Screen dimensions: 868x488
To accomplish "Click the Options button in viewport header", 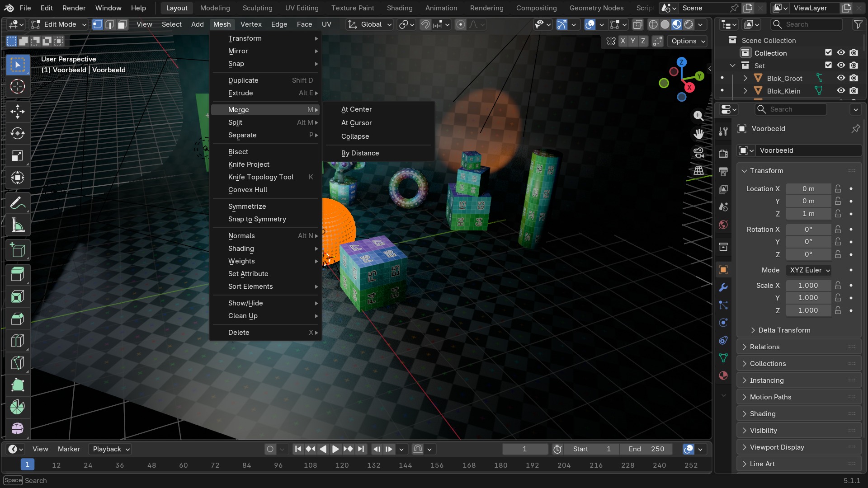I will tap(687, 41).
